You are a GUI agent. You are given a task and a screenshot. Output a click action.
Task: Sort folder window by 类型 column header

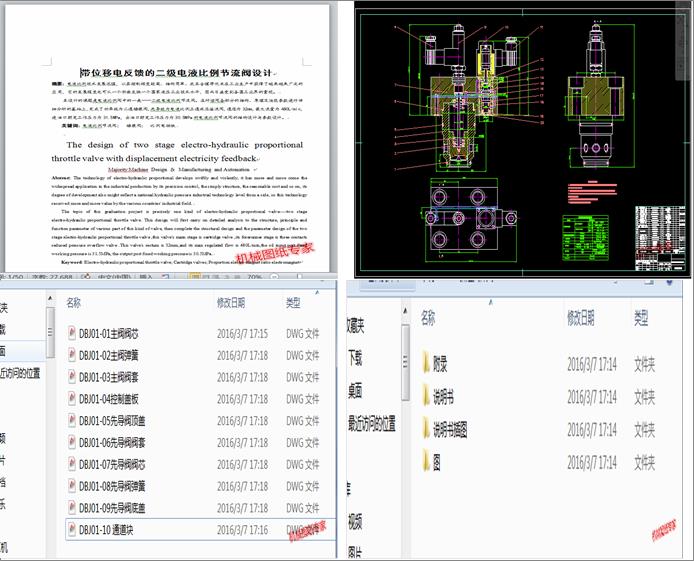[x=641, y=318]
